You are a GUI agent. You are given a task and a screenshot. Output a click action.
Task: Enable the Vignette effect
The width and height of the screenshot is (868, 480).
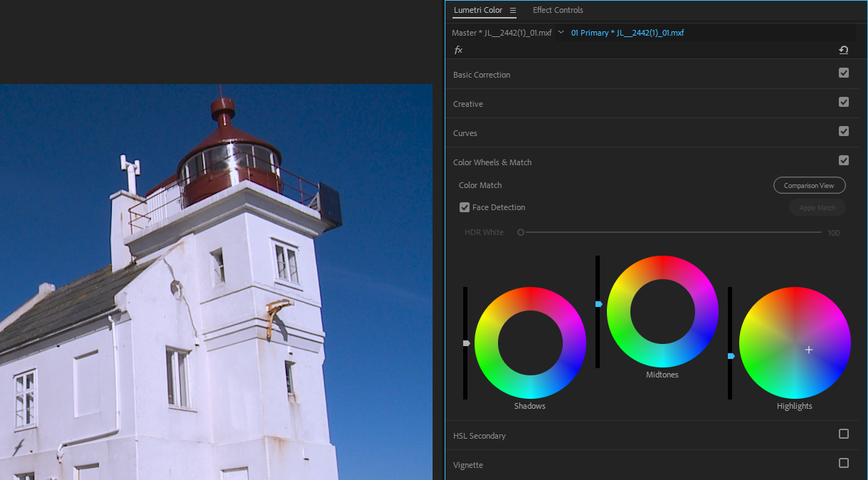(844, 464)
